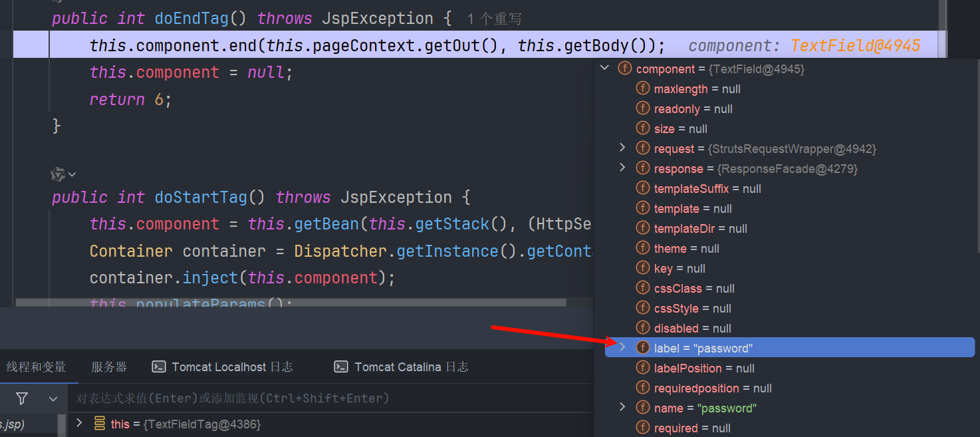Viewport: 980px width, 437px height.
Task: Click terminal icon on Tomcat Localhost 日志 tab
Action: pyautogui.click(x=159, y=366)
